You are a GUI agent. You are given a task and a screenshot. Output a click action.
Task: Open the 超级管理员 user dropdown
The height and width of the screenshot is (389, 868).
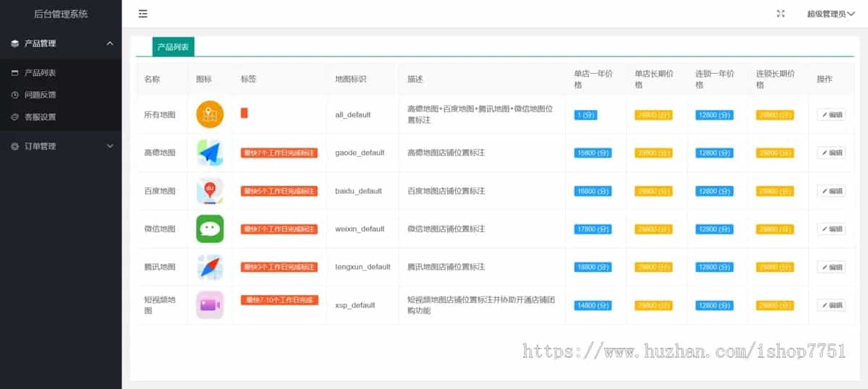[831, 14]
